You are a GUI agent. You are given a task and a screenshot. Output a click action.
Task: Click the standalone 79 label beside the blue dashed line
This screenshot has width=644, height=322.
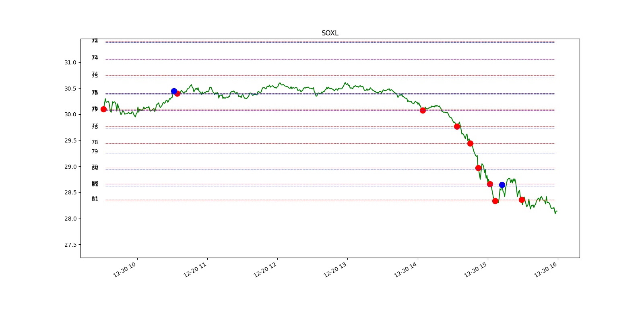[95, 151]
